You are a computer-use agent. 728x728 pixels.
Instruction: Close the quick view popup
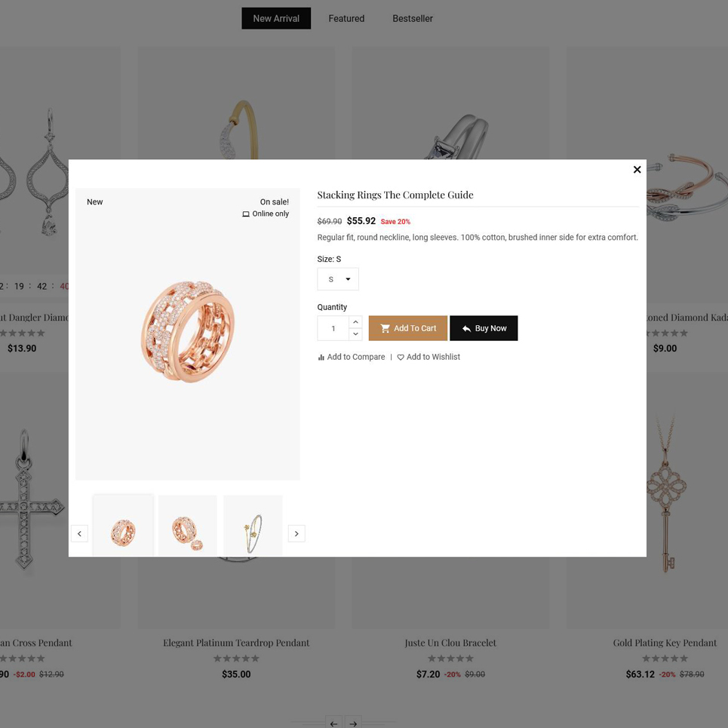pos(637,170)
